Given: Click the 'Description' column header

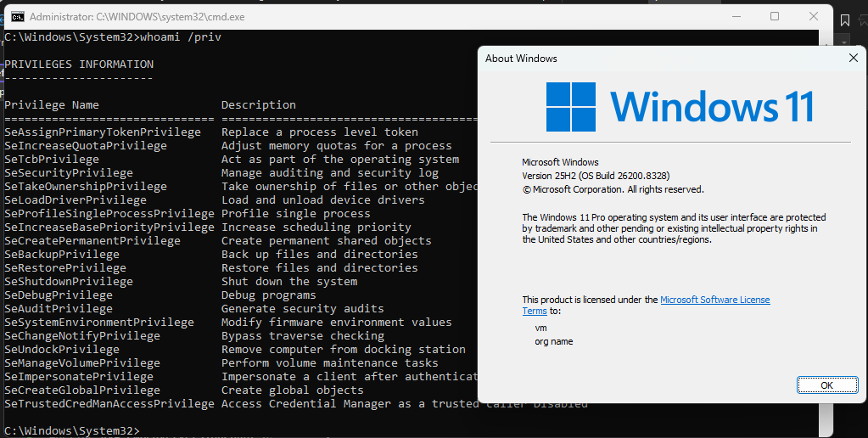Looking at the screenshot, I should point(259,104).
